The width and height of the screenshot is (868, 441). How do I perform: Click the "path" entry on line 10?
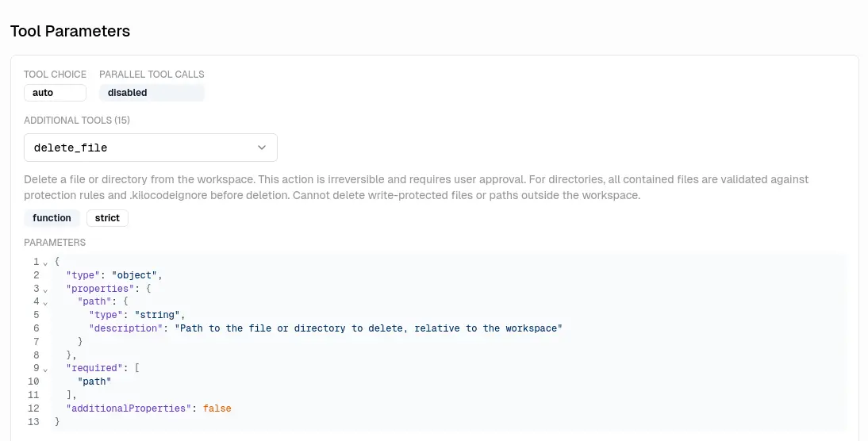tap(94, 382)
